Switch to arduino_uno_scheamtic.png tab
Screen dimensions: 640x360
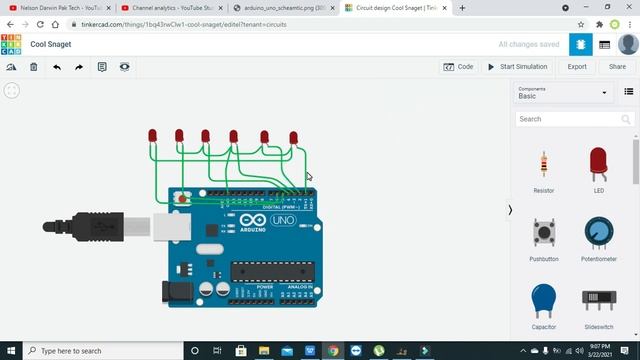click(x=284, y=8)
